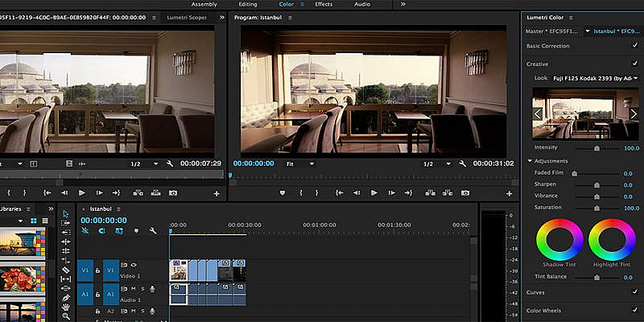Select the Pen tool in the toolbar

click(x=66, y=297)
